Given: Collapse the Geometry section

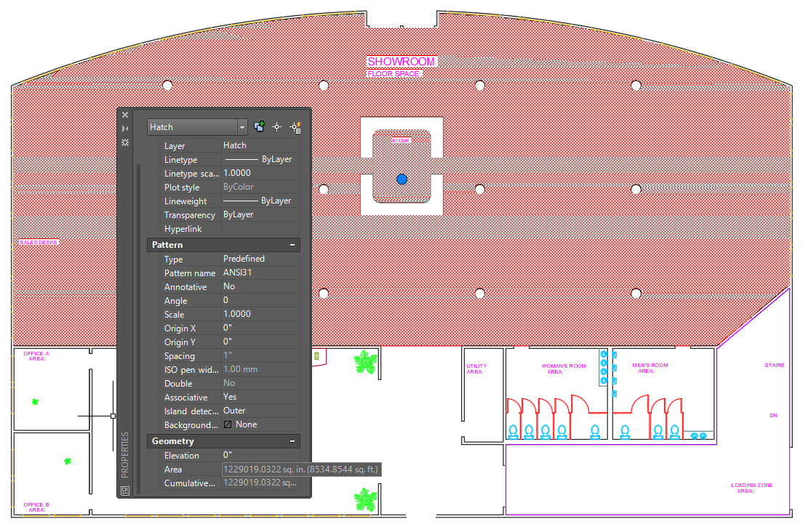Looking at the screenshot, I should pyautogui.click(x=292, y=442).
